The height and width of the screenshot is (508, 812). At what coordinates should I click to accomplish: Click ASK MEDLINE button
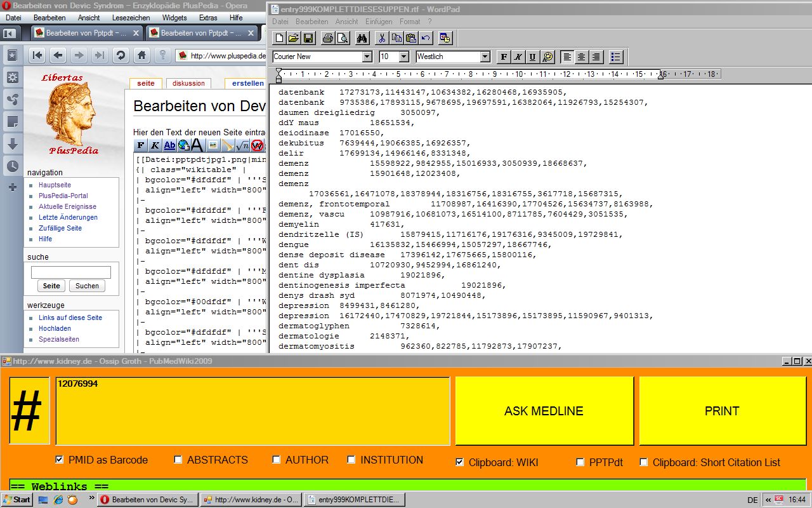544,411
